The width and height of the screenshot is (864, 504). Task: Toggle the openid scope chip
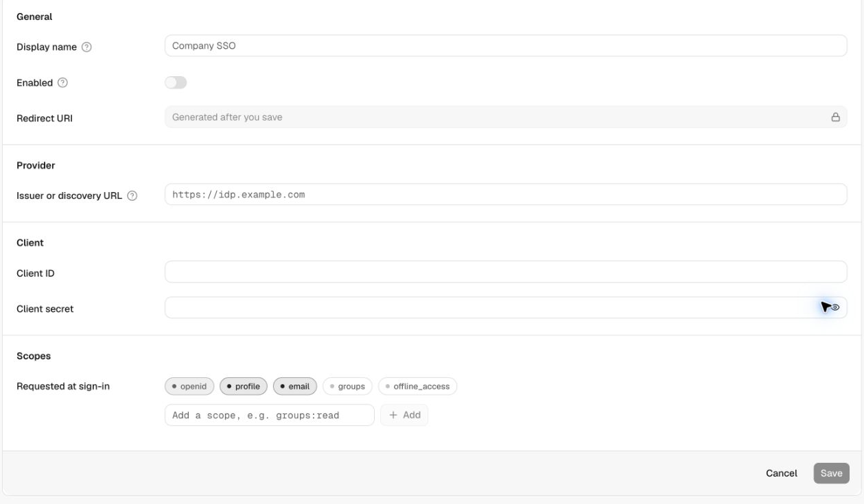(189, 387)
